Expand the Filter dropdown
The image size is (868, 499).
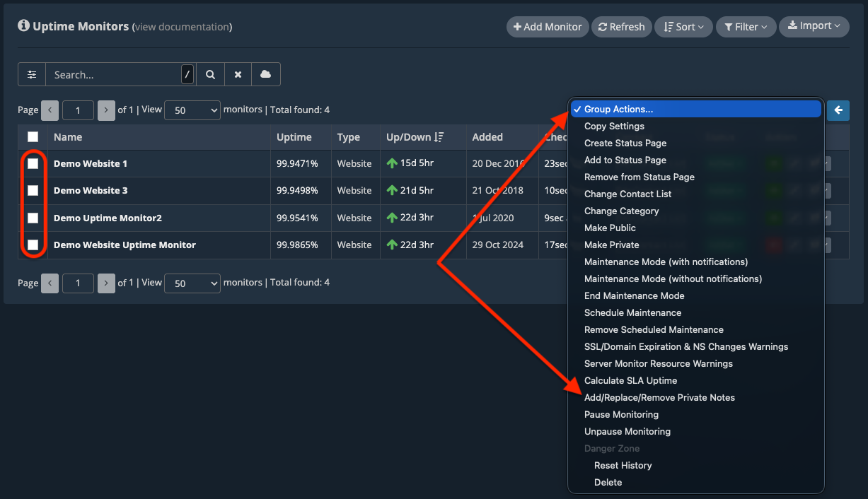[x=746, y=27]
